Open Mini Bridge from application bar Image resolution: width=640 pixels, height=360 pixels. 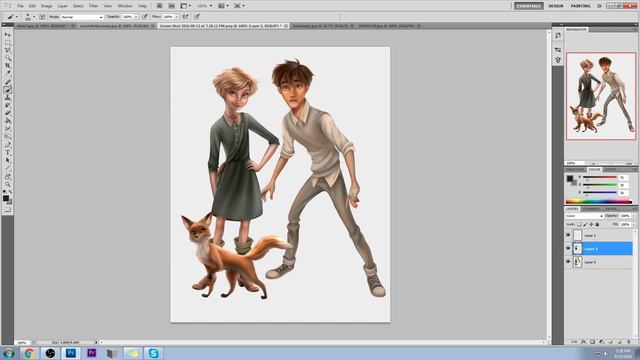[171, 6]
